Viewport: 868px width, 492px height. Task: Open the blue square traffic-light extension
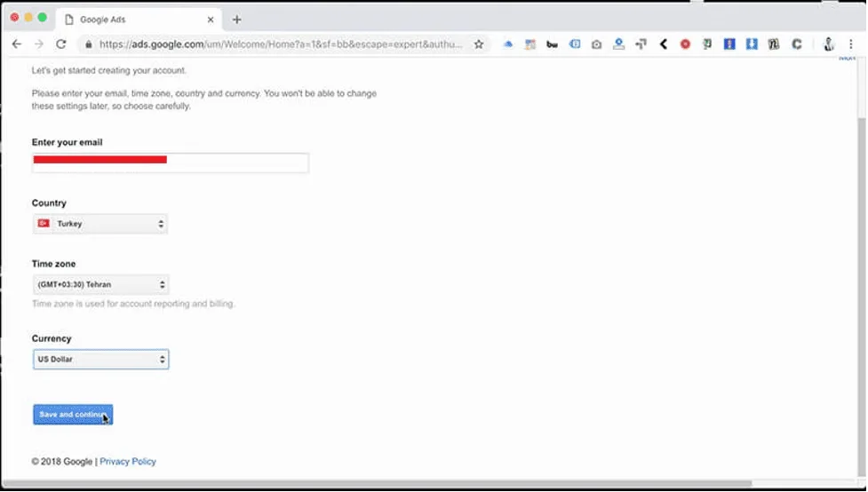click(729, 44)
